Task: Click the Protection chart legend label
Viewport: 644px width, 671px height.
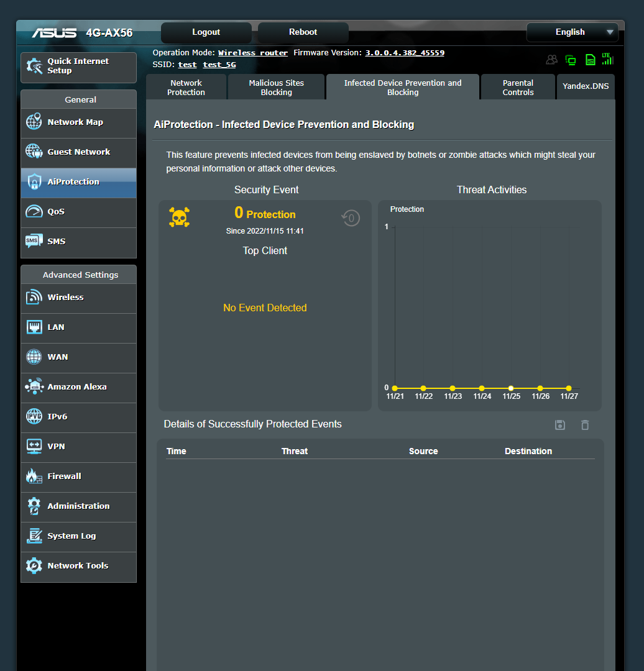Action: (407, 209)
